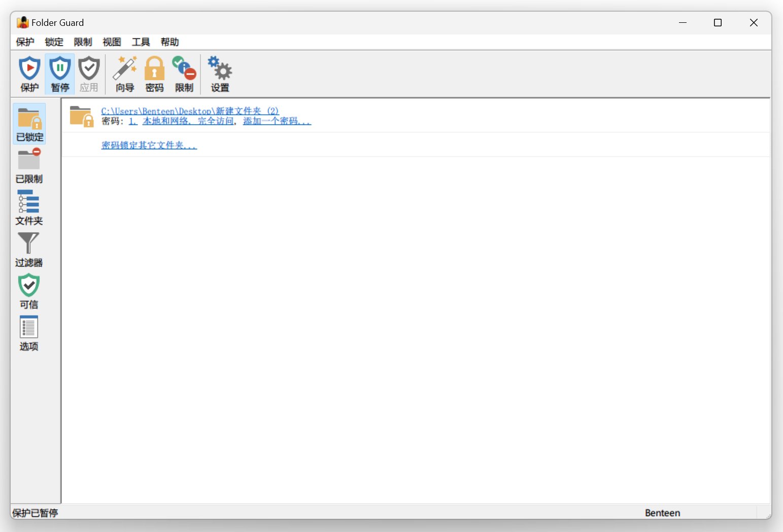
Task: Close the Folder Guard window
Action: pos(754,22)
